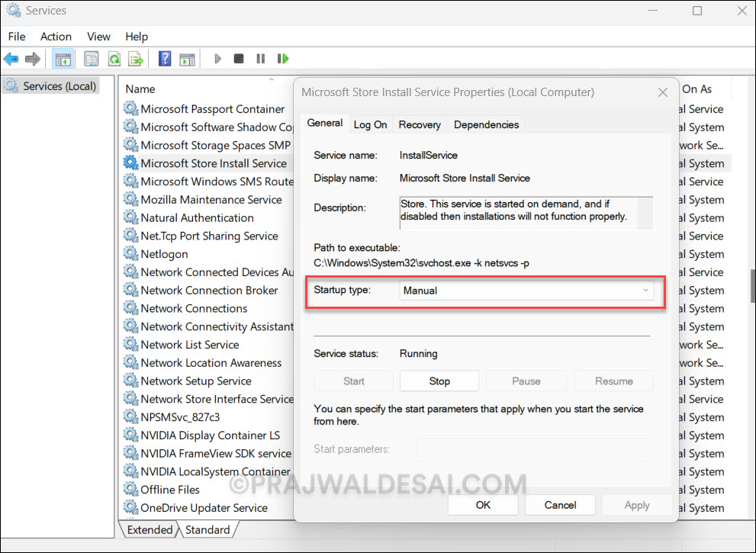
Task: Click the Export List toolbar icon
Action: point(136,59)
